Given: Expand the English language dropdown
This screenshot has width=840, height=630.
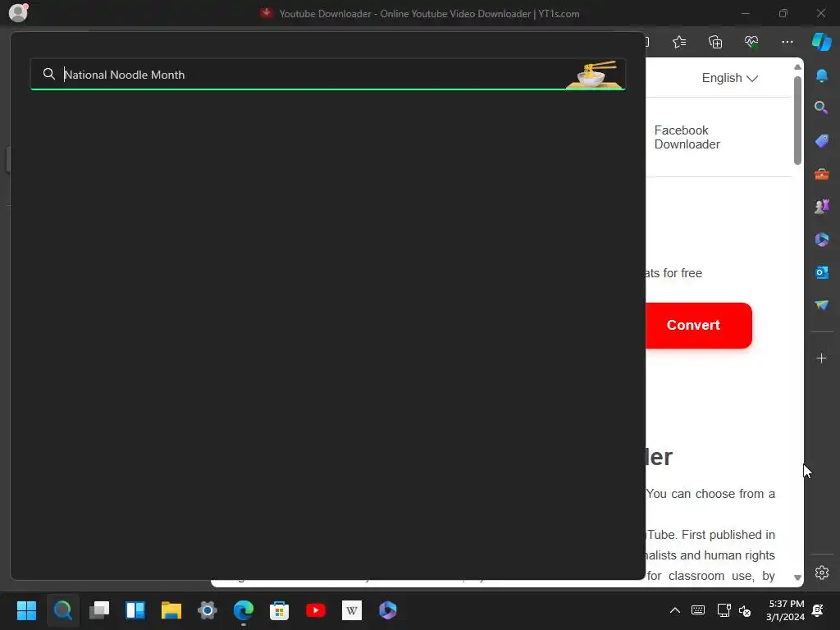Looking at the screenshot, I should point(729,78).
